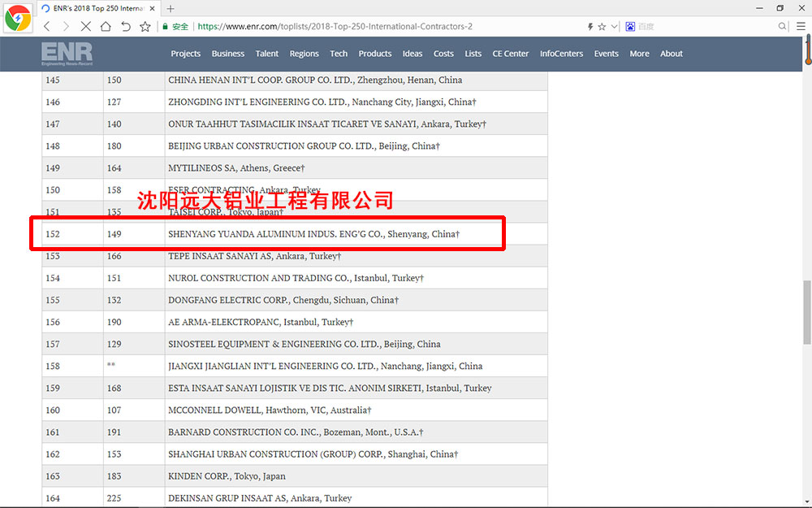Click the Baidu search engine icon
The image size is (812, 508).
click(630, 27)
